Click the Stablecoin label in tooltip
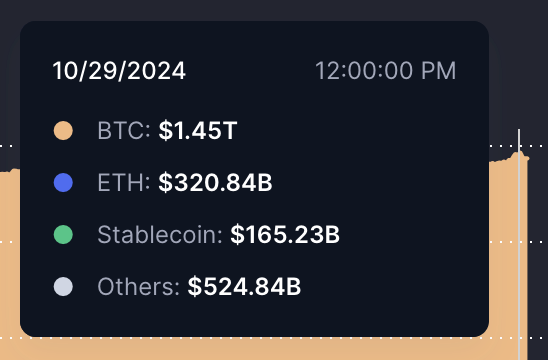This screenshot has width=548, height=360. pyautogui.click(x=160, y=234)
